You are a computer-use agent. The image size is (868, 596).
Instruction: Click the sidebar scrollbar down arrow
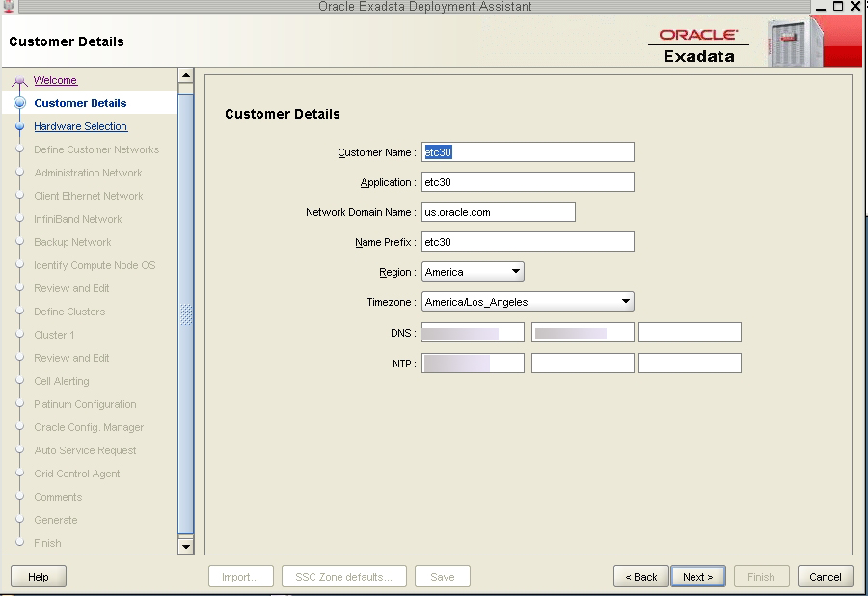click(185, 547)
